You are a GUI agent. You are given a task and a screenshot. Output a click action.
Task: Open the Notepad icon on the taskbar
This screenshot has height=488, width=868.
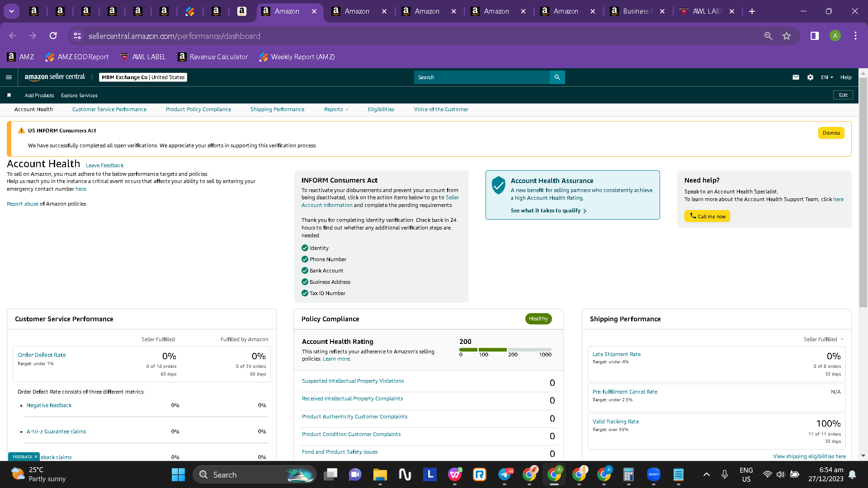pos(678,474)
